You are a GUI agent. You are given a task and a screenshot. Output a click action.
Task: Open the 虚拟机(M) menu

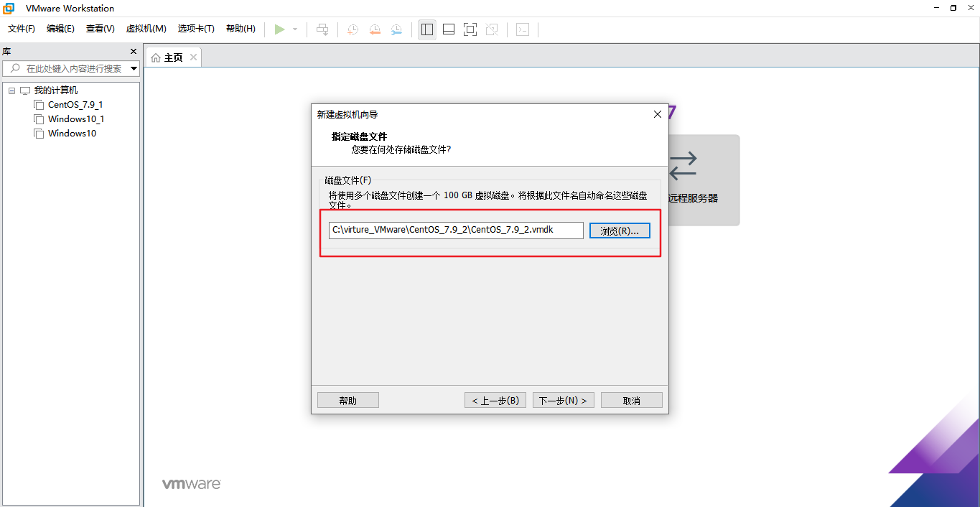[146, 29]
